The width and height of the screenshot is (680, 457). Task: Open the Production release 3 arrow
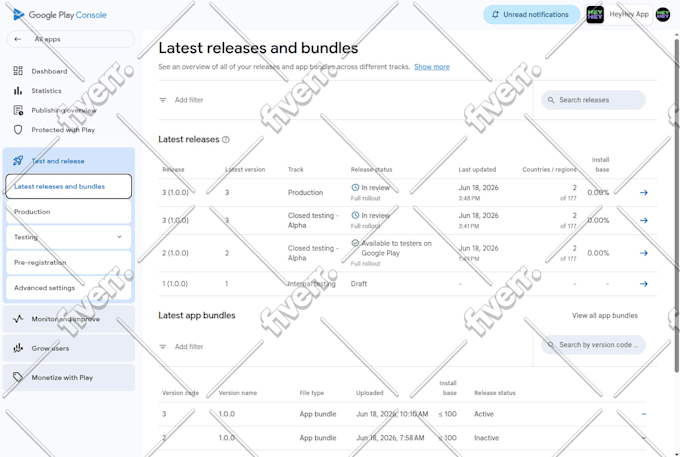click(x=644, y=193)
